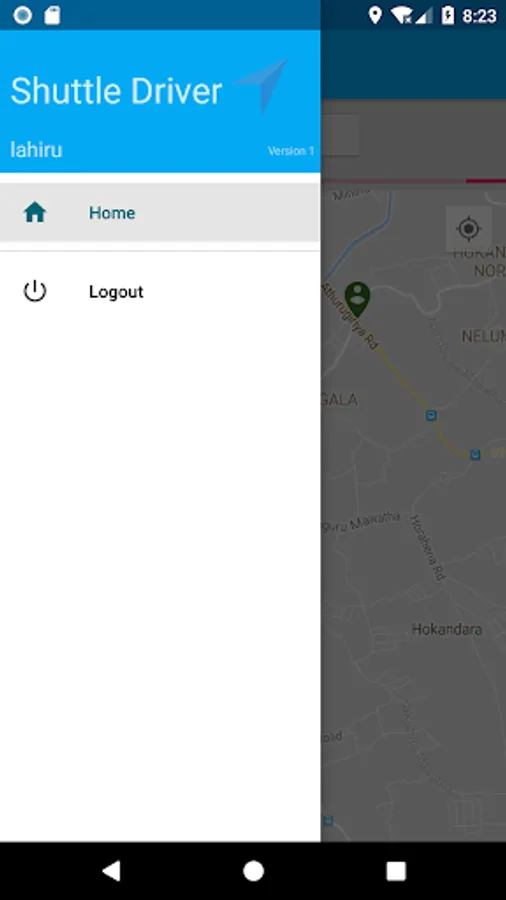Tap the Horahena Rd label on map
Image resolution: width=506 pixels, height=900 pixels.
pos(427,547)
